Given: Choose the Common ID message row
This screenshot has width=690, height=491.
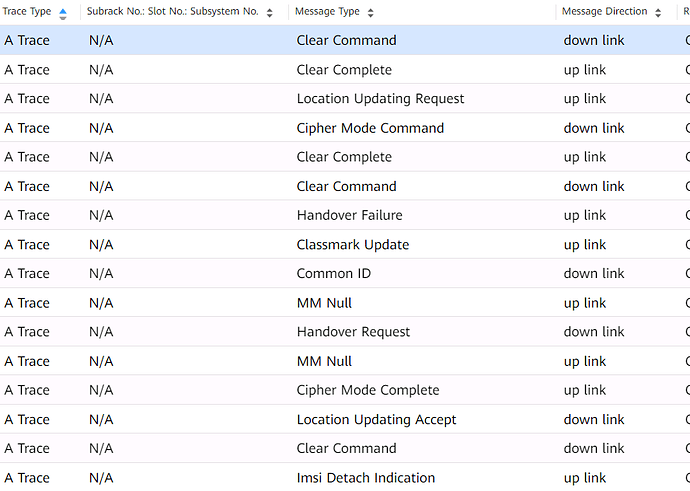Looking at the screenshot, I should [x=345, y=273].
